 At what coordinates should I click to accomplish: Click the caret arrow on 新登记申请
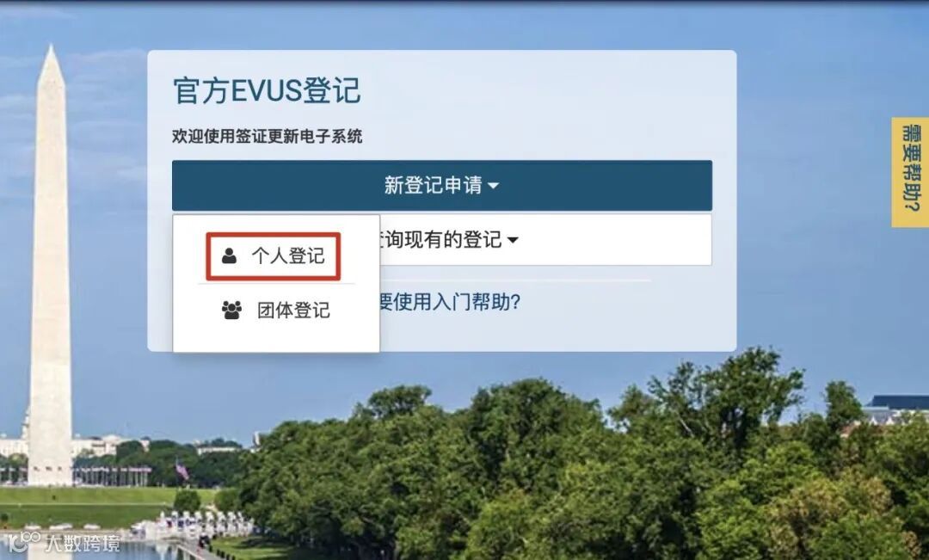tap(493, 186)
